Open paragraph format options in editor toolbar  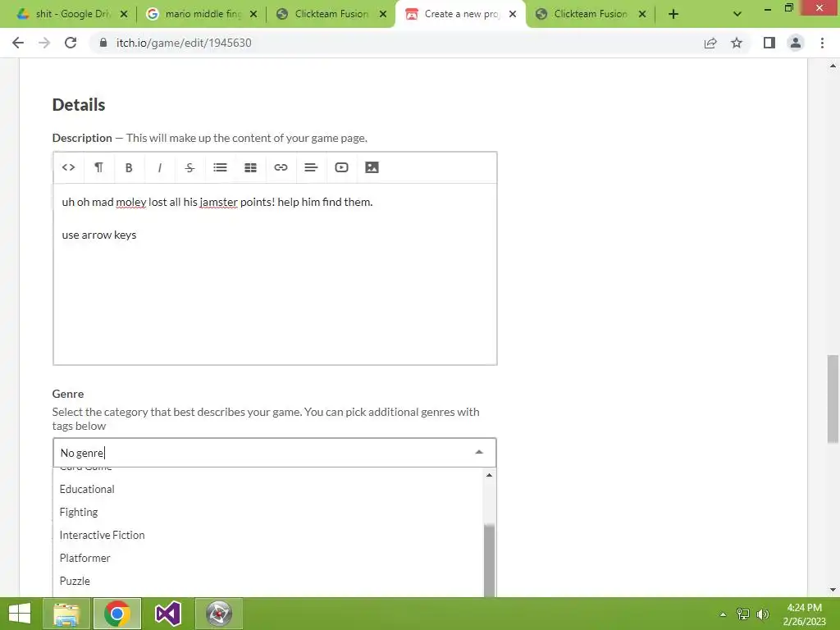pyautogui.click(x=98, y=167)
